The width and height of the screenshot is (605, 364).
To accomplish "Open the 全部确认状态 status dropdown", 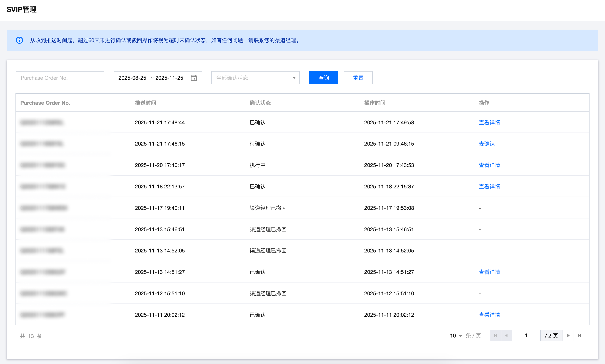I will pos(255,78).
